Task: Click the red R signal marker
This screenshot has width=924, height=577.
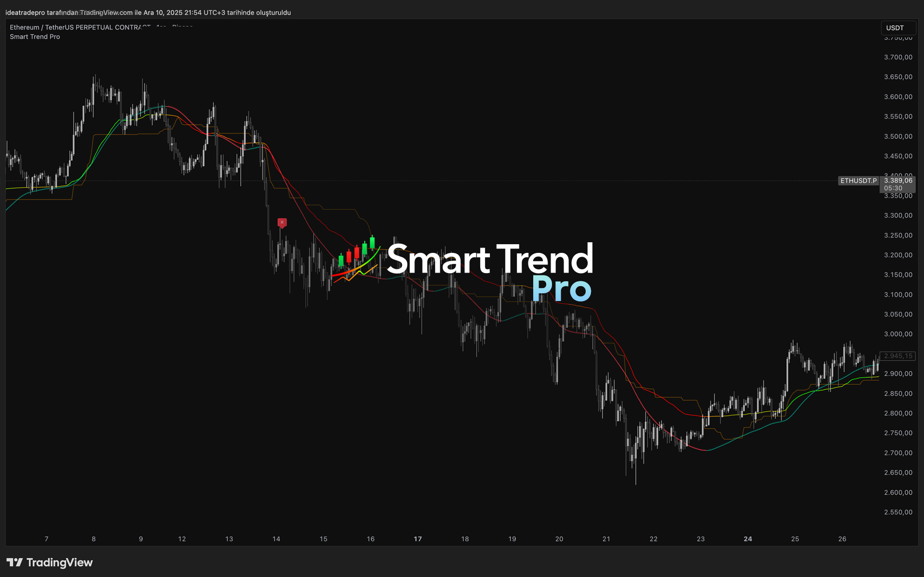Action: coord(282,223)
